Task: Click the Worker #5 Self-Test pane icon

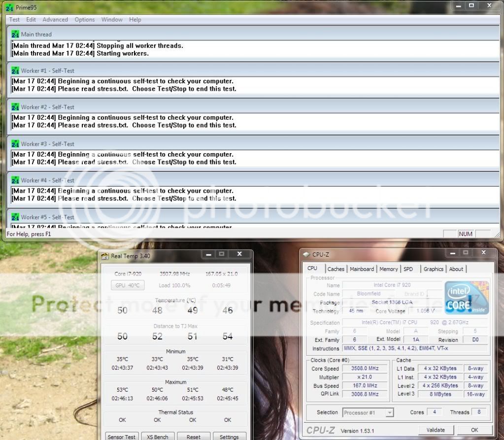Action: (15, 216)
